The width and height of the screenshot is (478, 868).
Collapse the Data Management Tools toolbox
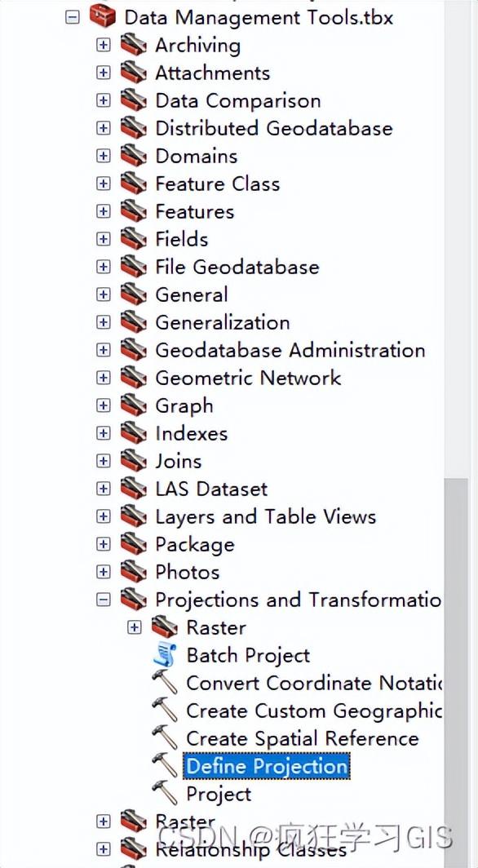tap(72, 17)
